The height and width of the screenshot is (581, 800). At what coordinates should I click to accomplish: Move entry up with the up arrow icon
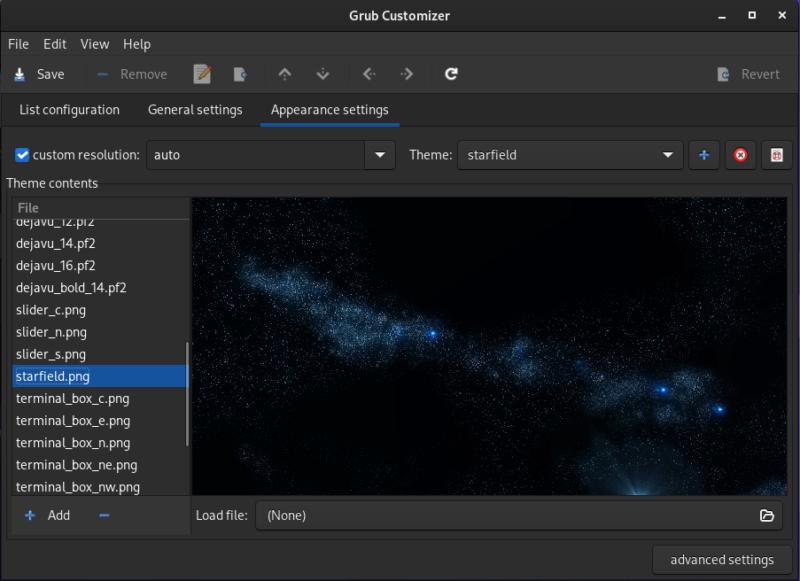pos(285,73)
